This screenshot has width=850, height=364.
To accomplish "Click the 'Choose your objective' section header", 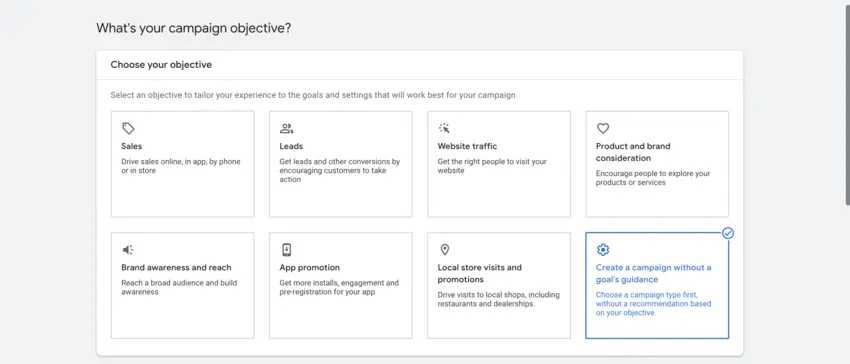I will point(161,65).
